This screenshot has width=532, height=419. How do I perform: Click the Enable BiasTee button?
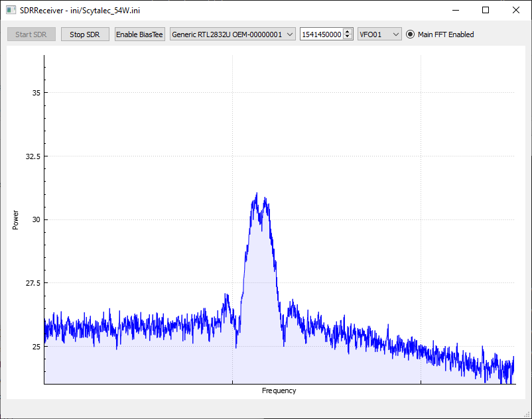click(x=139, y=34)
